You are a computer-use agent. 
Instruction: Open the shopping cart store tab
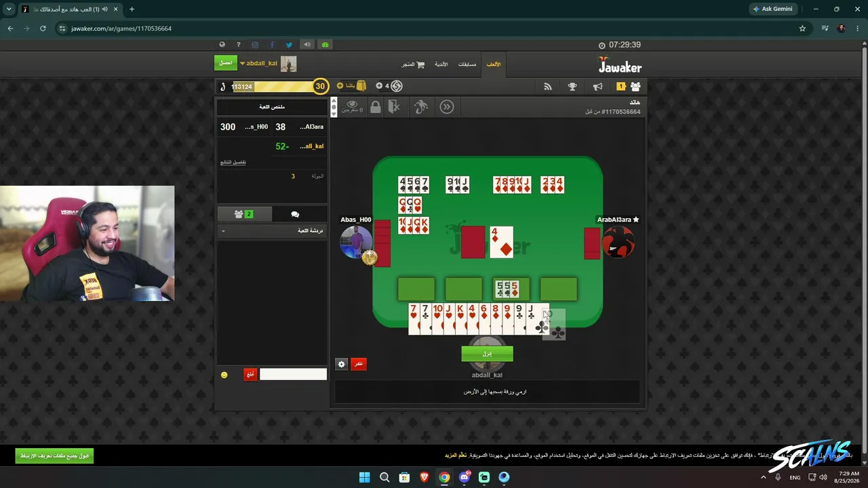pos(413,64)
